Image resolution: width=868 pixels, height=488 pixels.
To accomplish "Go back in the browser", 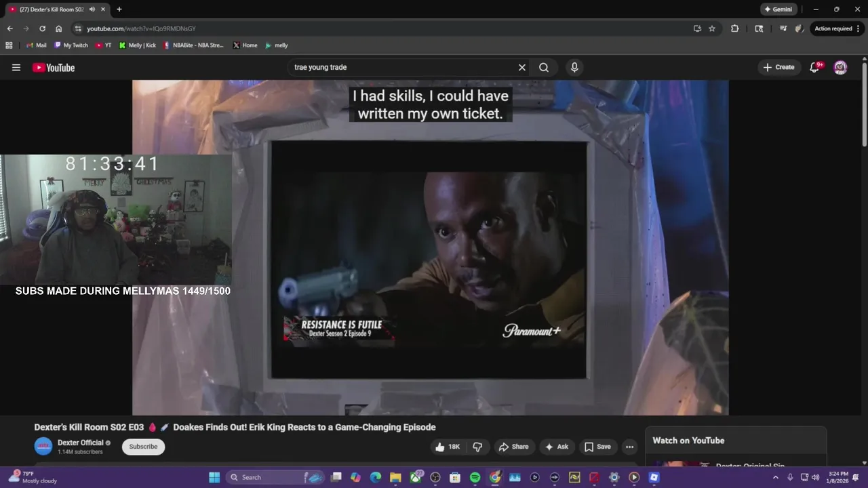I will click(x=9, y=28).
